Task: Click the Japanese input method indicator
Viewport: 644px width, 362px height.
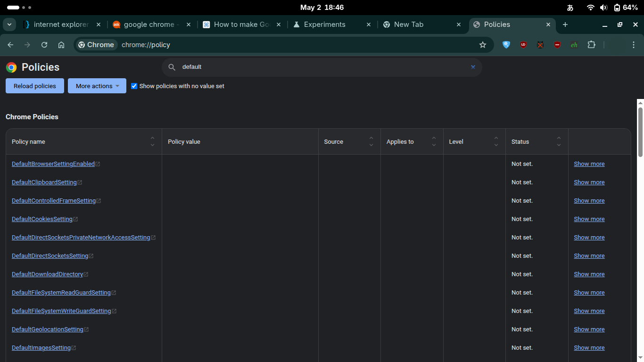Action: pos(570,8)
